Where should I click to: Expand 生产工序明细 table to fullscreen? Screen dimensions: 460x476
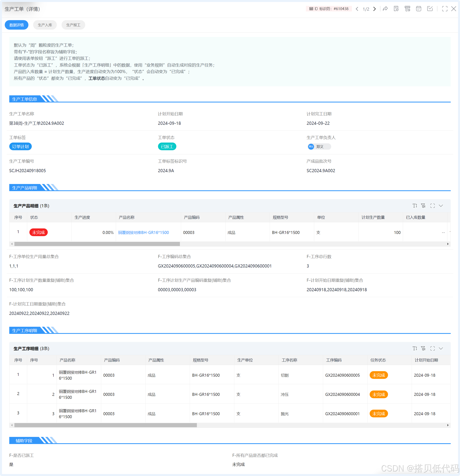click(432, 348)
